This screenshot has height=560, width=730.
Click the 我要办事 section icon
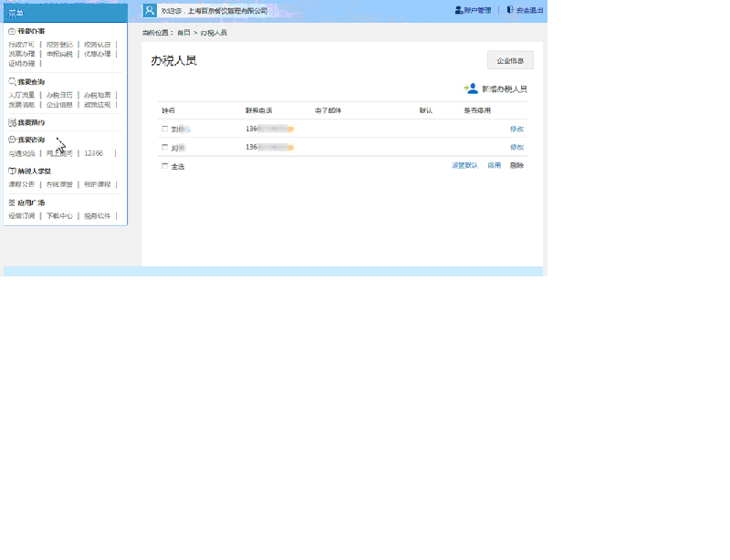[12, 31]
